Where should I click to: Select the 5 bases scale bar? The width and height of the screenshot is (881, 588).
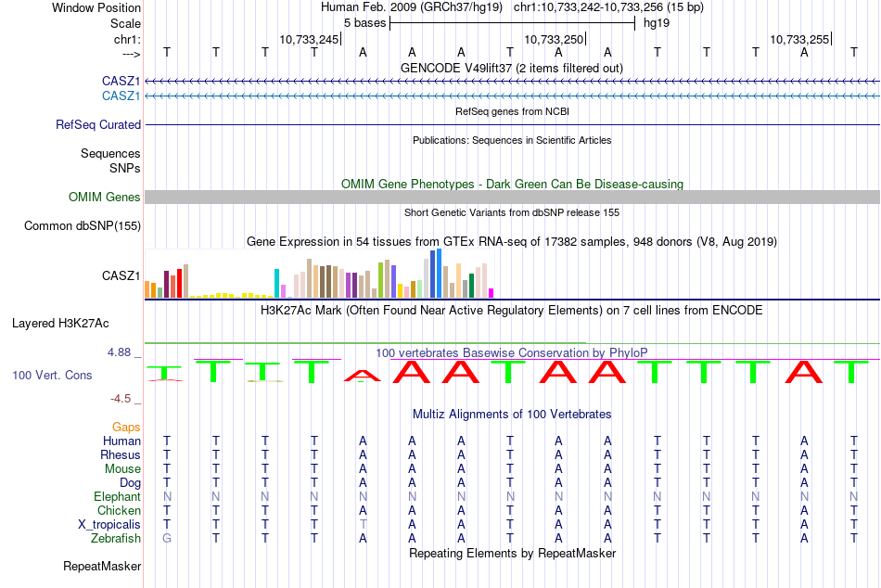[512, 23]
